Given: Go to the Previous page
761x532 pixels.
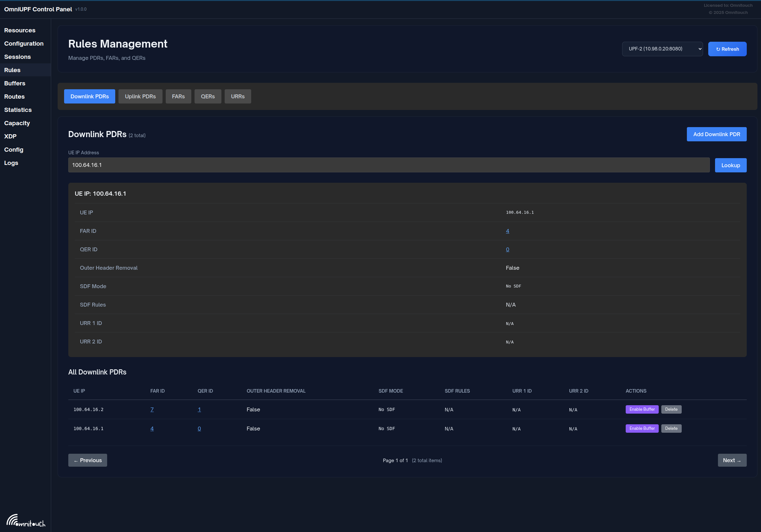Looking at the screenshot, I should coord(87,460).
